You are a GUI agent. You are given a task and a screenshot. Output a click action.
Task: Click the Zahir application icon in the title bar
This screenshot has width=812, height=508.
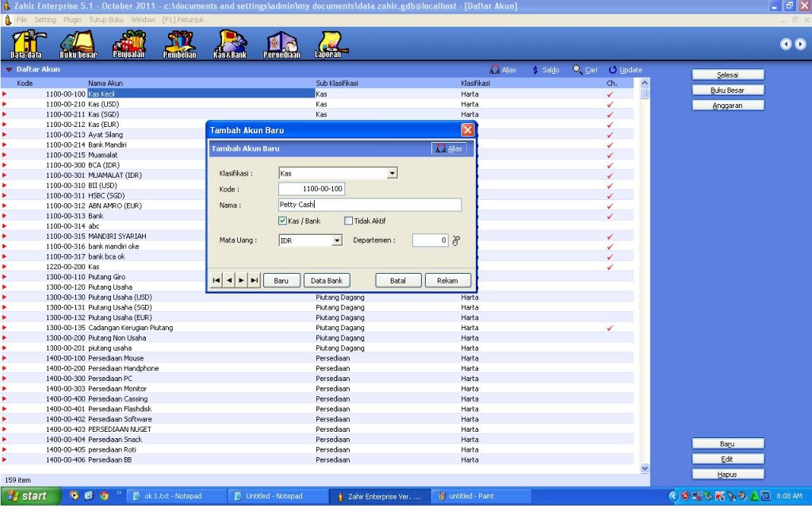[6, 6]
